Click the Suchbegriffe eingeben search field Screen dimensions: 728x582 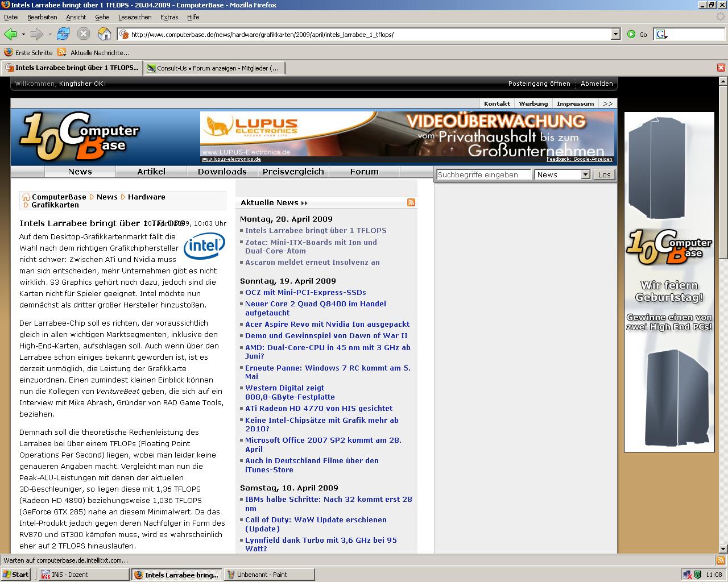tap(483, 174)
